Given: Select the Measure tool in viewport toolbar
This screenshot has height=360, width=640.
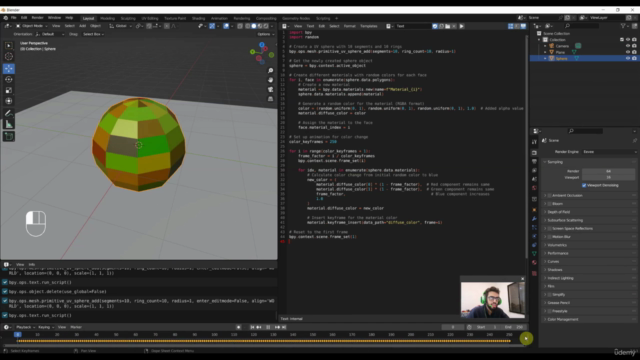Looking at the screenshot, I should [9, 124].
